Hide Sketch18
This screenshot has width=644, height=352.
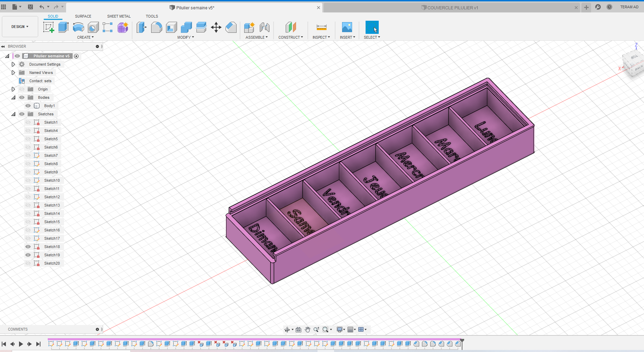(x=28, y=247)
